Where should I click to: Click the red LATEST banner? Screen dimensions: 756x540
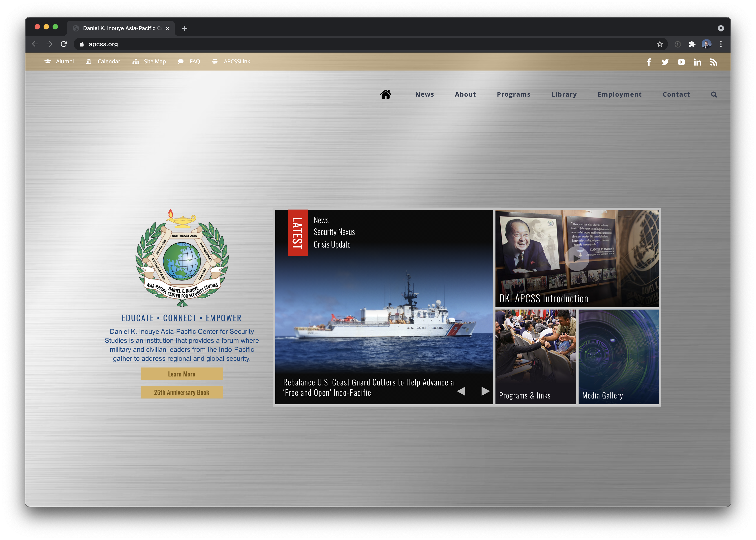point(298,232)
